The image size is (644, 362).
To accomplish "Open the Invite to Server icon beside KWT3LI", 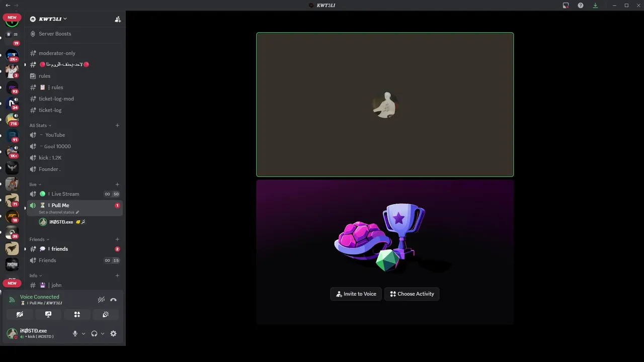I will pyautogui.click(x=118, y=19).
